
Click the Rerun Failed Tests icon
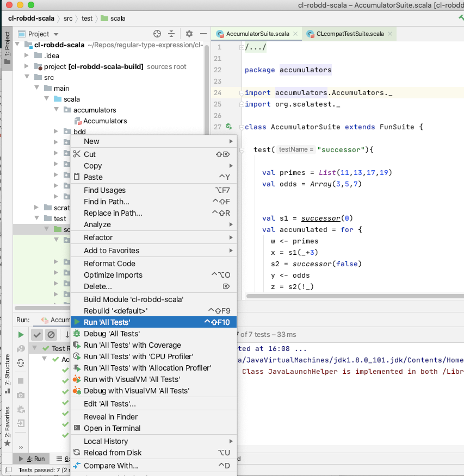(x=20, y=348)
